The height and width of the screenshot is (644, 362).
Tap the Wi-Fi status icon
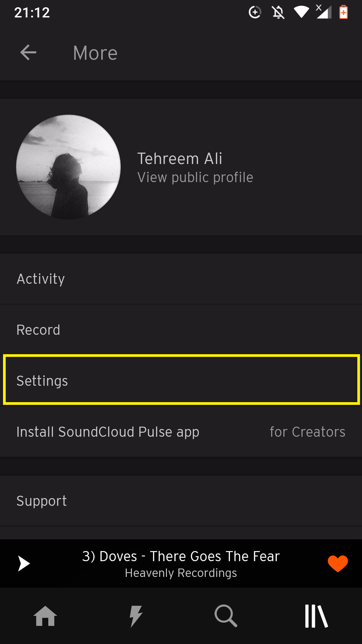(301, 12)
